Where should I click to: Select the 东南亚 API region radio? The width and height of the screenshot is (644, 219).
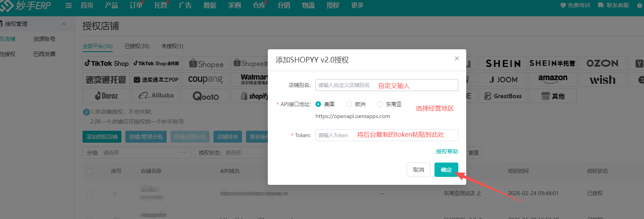(380, 104)
